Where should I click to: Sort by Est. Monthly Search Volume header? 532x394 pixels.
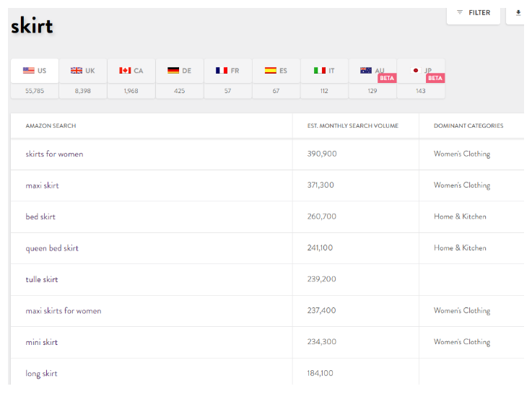click(x=352, y=126)
